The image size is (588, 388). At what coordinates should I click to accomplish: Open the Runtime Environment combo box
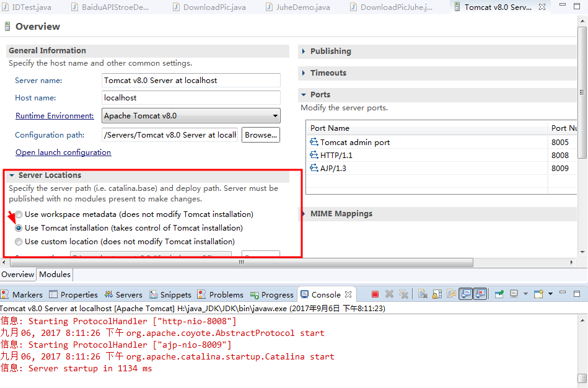191,115
